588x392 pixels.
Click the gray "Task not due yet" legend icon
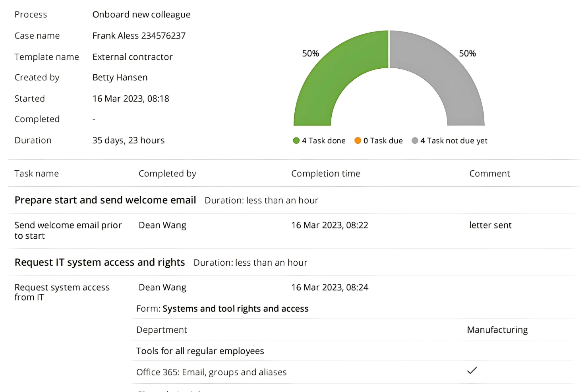click(x=415, y=140)
